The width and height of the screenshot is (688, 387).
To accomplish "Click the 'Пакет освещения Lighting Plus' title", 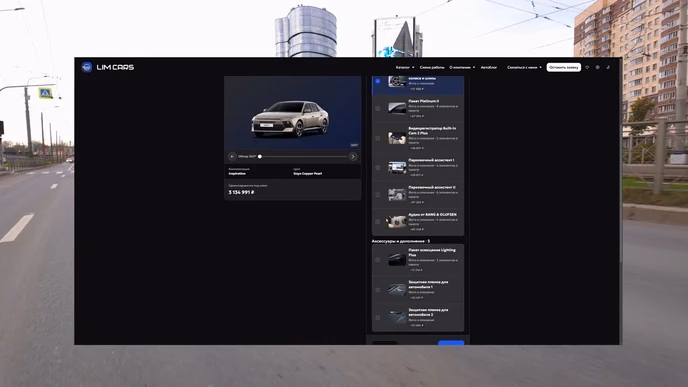I will click(x=432, y=252).
